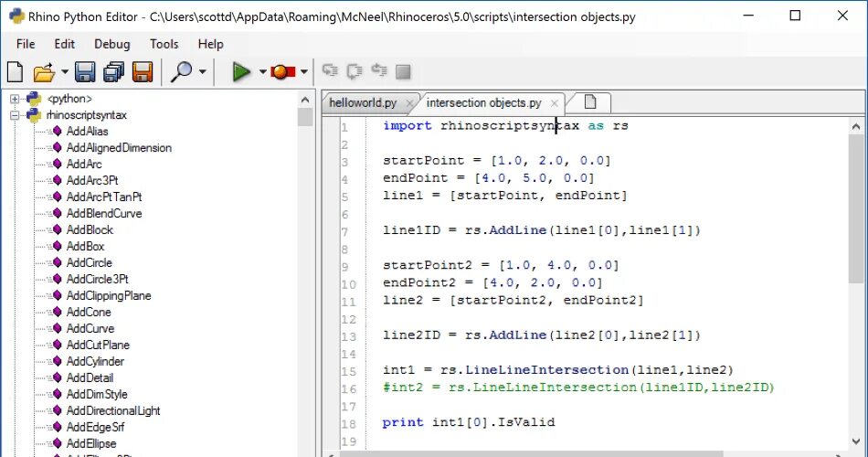Image resolution: width=868 pixels, height=457 pixels.
Task: Click code editor scroll down arrow
Action: [856, 441]
